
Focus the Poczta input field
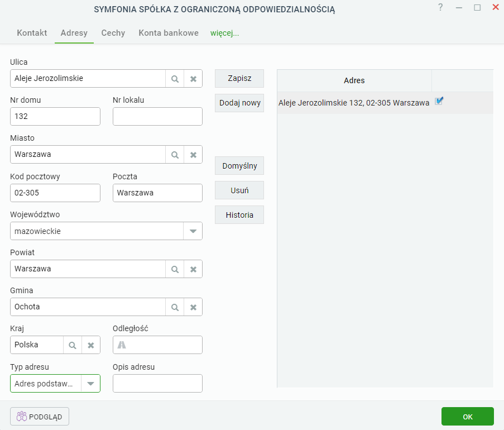click(x=157, y=193)
